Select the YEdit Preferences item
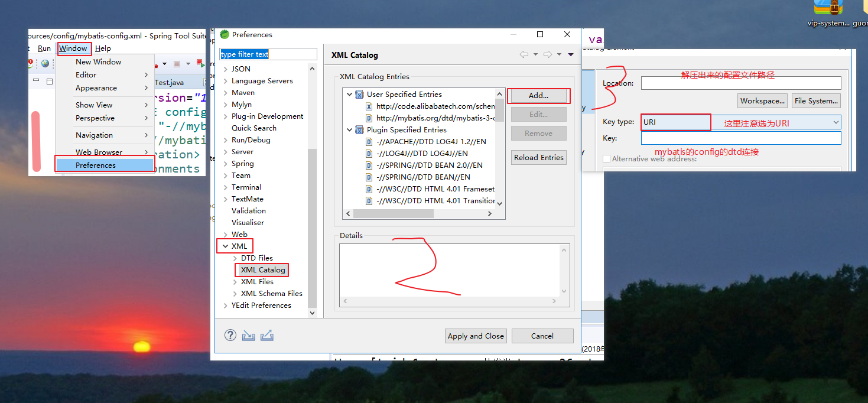The width and height of the screenshot is (868, 403). 261,305
